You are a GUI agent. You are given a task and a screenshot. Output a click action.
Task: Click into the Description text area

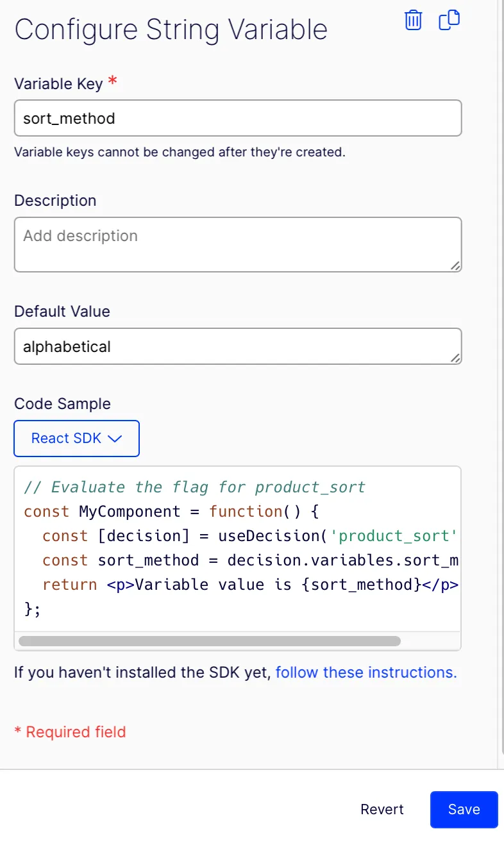(238, 244)
